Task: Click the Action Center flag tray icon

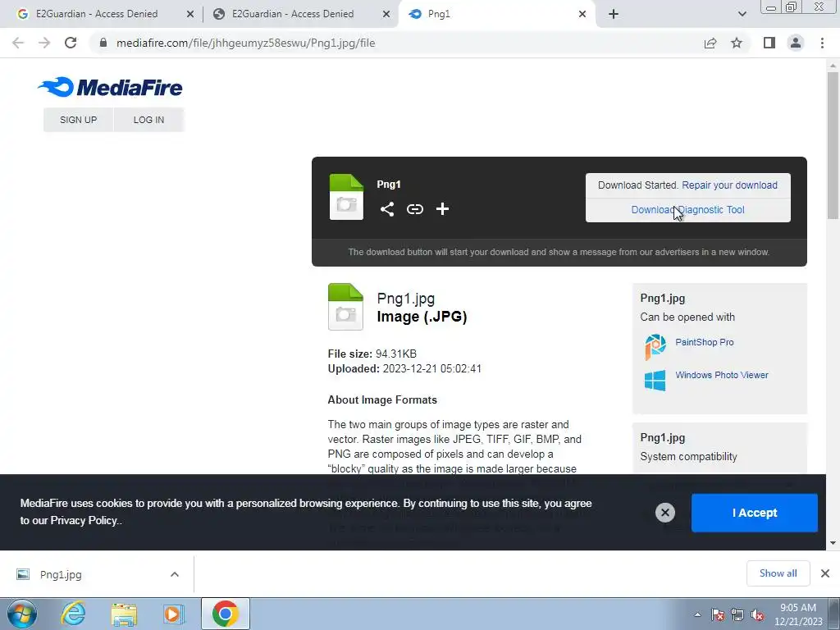Action: (718, 614)
